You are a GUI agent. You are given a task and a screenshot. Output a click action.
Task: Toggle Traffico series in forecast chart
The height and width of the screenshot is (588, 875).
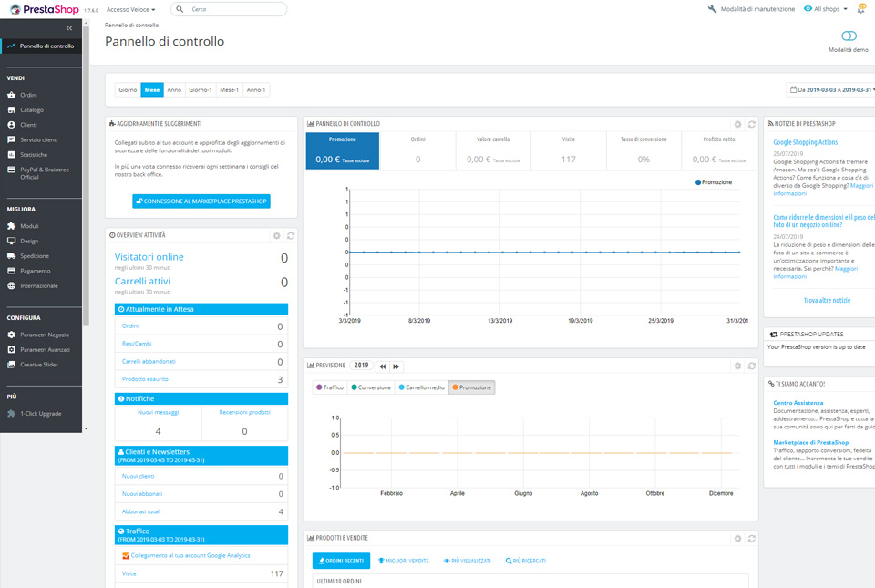pyautogui.click(x=330, y=387)
